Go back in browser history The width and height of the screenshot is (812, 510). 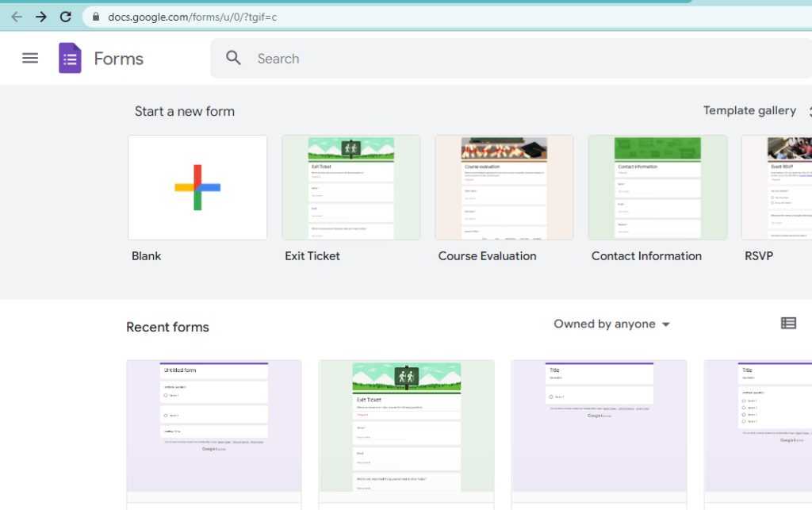coord(16,17)
